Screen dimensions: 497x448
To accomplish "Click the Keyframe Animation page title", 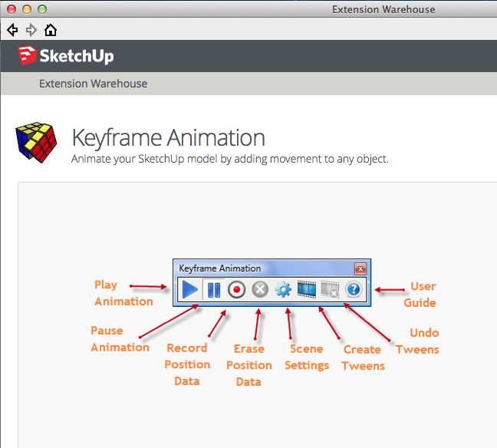I will (x=168, y=137).
